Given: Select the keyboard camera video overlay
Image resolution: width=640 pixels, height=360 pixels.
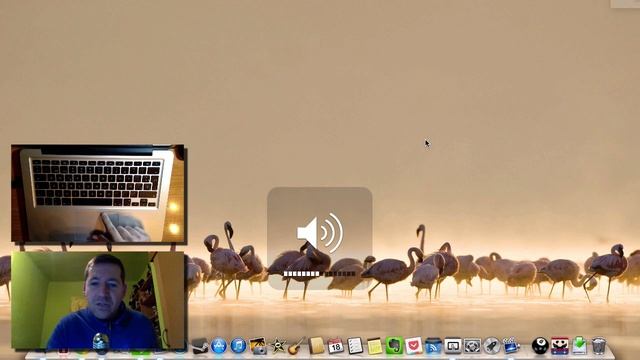Looking at the screenshot, I should (x=98, y=194).
